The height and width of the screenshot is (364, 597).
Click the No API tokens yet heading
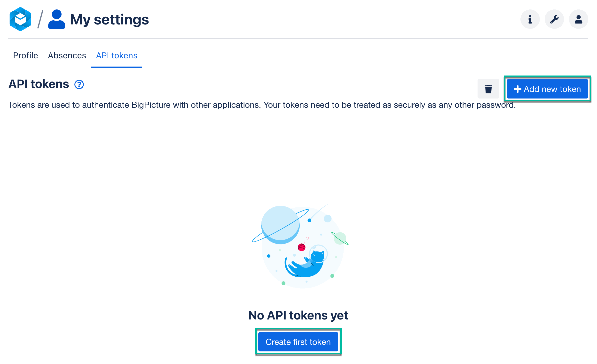(x=298, y=315)
